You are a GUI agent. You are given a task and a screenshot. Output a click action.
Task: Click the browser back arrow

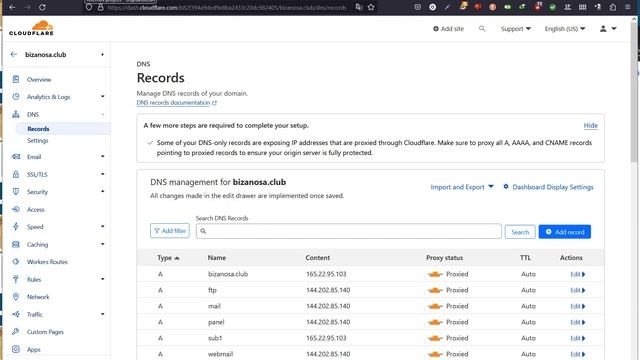tap(12, 7)
